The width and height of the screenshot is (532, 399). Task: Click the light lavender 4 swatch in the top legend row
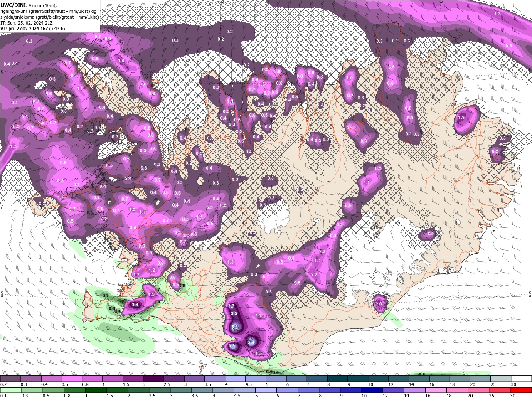[235, 379]
